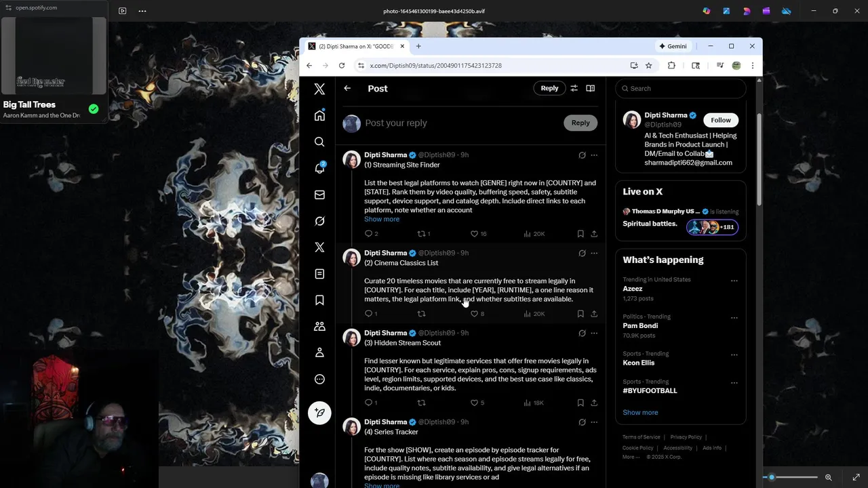868x488 pixels.
Task: Click the Post your reply field
Action: pyautogui.click(x=461, y=123)
